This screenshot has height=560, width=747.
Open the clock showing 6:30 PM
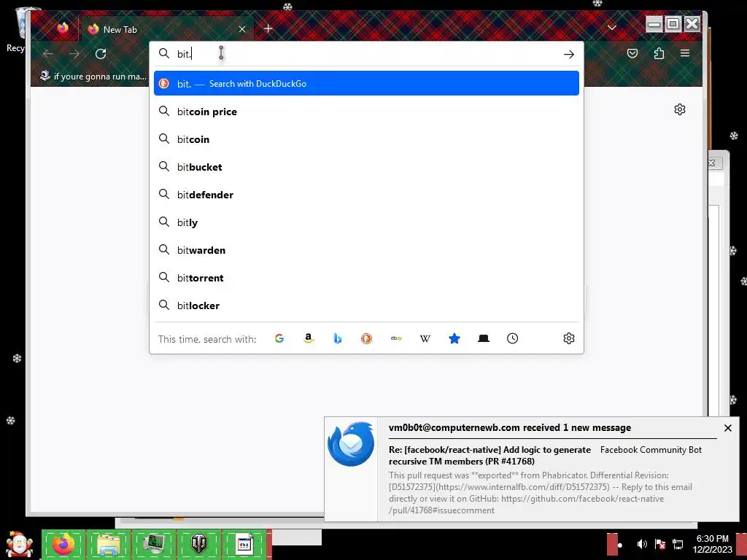pyautogui.click(x=712, y=544)
